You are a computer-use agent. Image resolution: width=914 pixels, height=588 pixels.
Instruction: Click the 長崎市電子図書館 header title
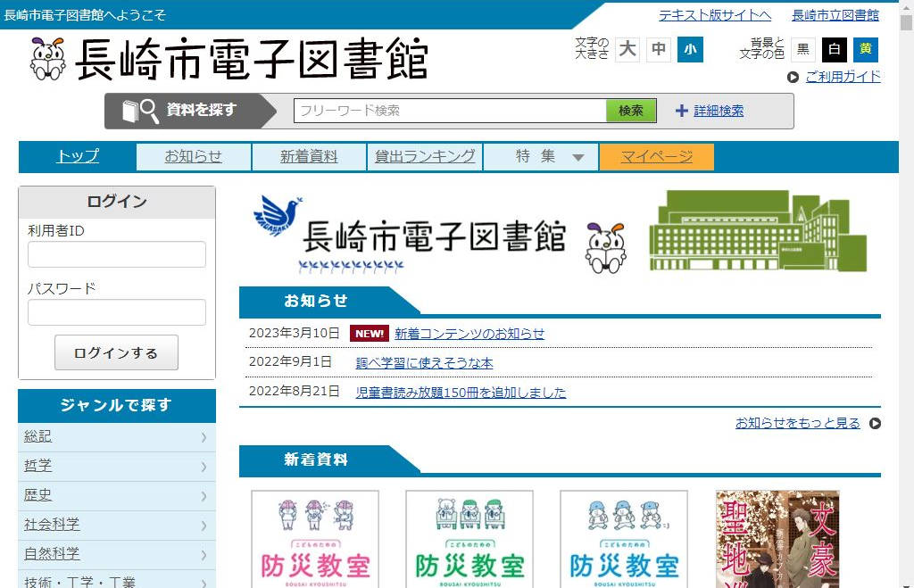pos(252,59)
